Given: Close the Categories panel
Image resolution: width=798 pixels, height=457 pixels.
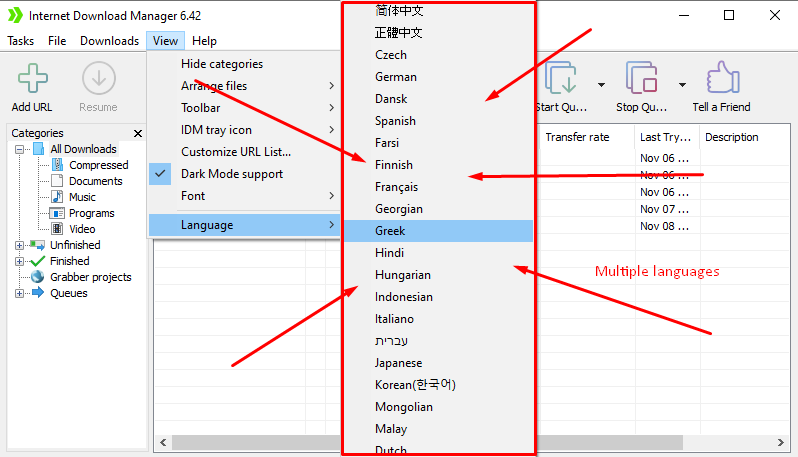Looking at the screenshot, I should (x=137, y=133).
